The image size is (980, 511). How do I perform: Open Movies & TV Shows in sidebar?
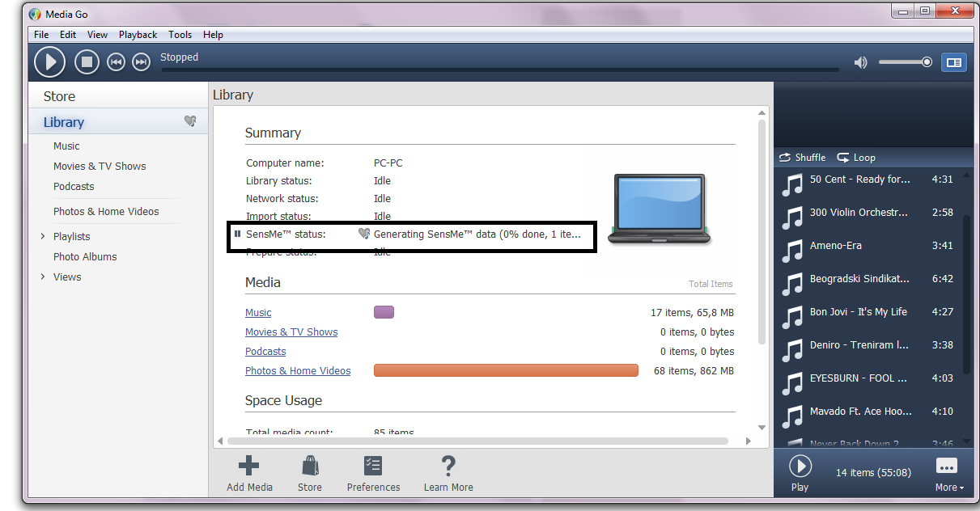point(100,167)
